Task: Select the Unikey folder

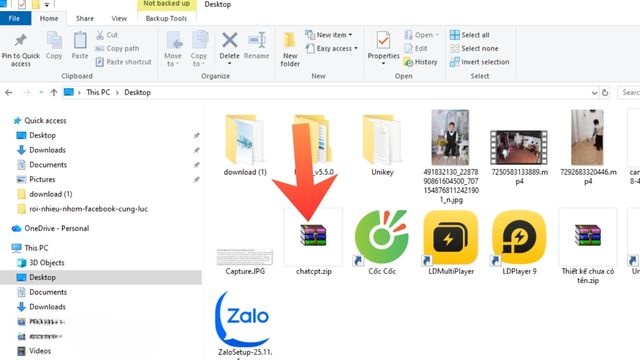Action: [x=382, y=145]
